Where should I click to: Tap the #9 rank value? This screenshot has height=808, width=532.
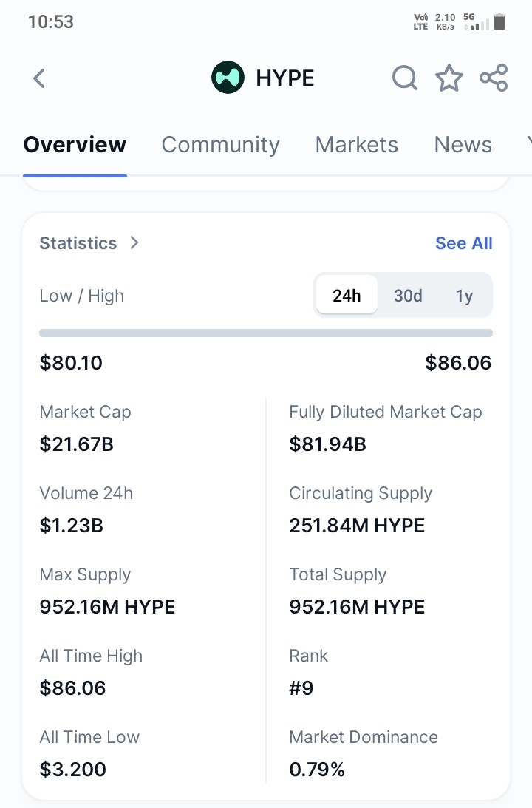pyautogui.click(x=301, y=688)
